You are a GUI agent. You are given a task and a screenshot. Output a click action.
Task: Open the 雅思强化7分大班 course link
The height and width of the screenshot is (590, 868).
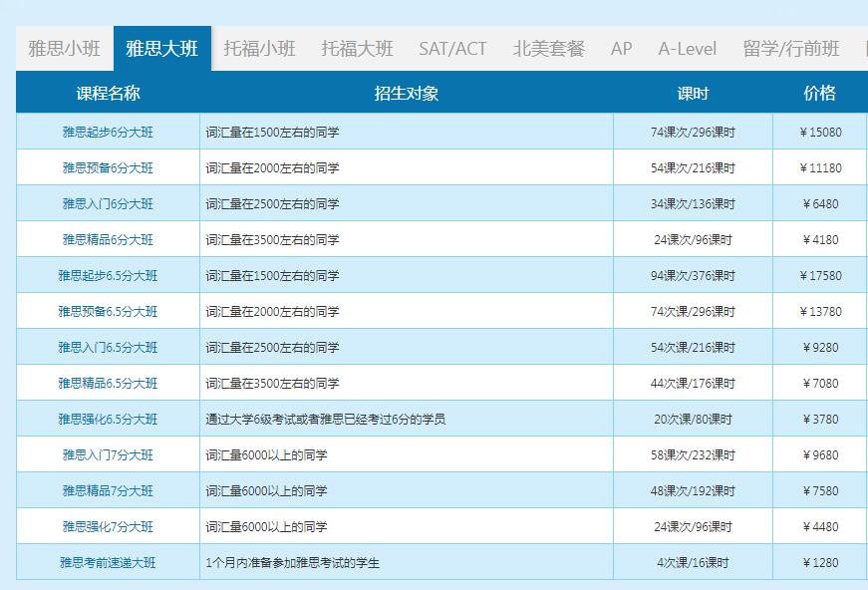click(108, 527)
